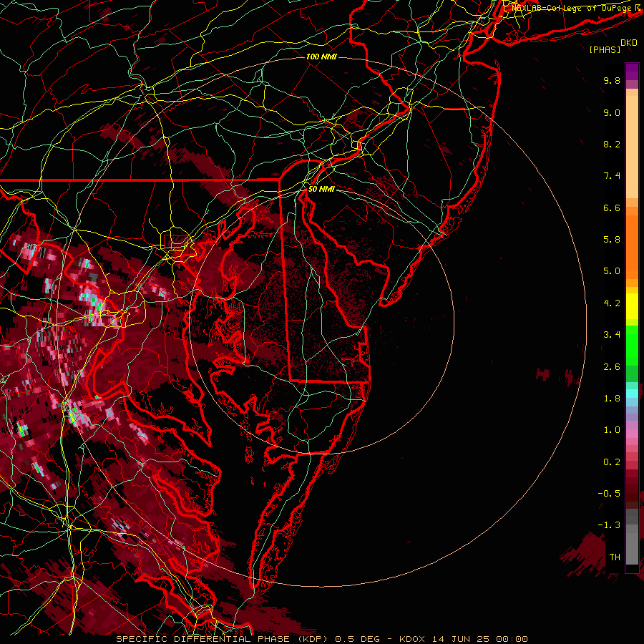The width and height of the screenshot is (644, 644).
Task: Click the "5.8" legend value
Action: pos(612,240)
